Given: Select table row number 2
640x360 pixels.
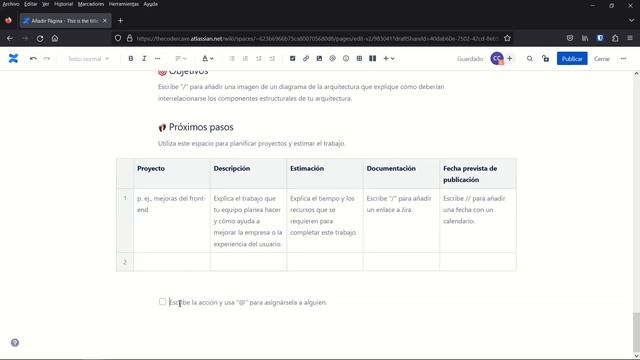Looking at the screenshot, I should click(x=125, y=262).
